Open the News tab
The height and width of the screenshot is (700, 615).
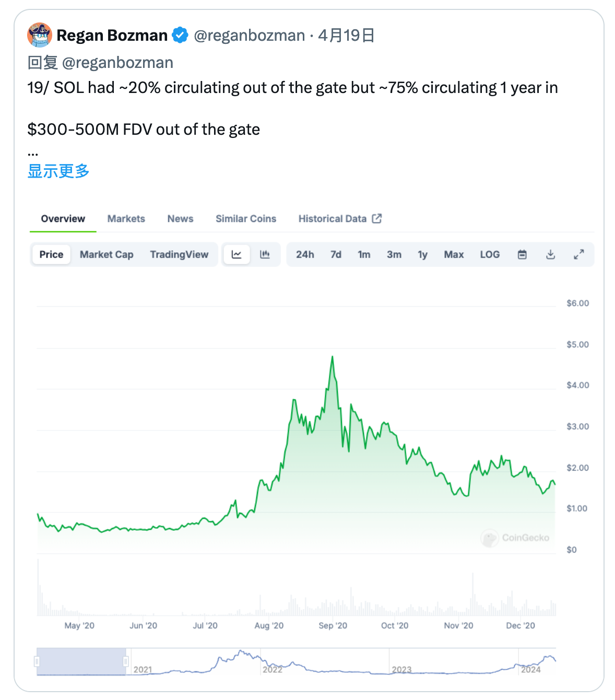pyautogui.click(x=180, y=218)
